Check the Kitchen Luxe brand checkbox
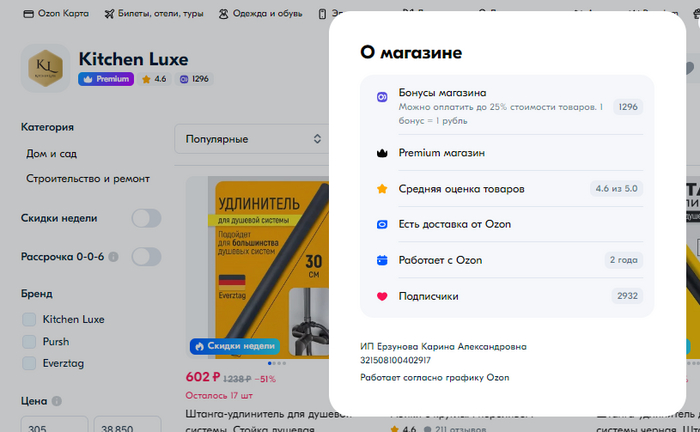Viewport: 700px width, 432px height. (x=29, y=320)
